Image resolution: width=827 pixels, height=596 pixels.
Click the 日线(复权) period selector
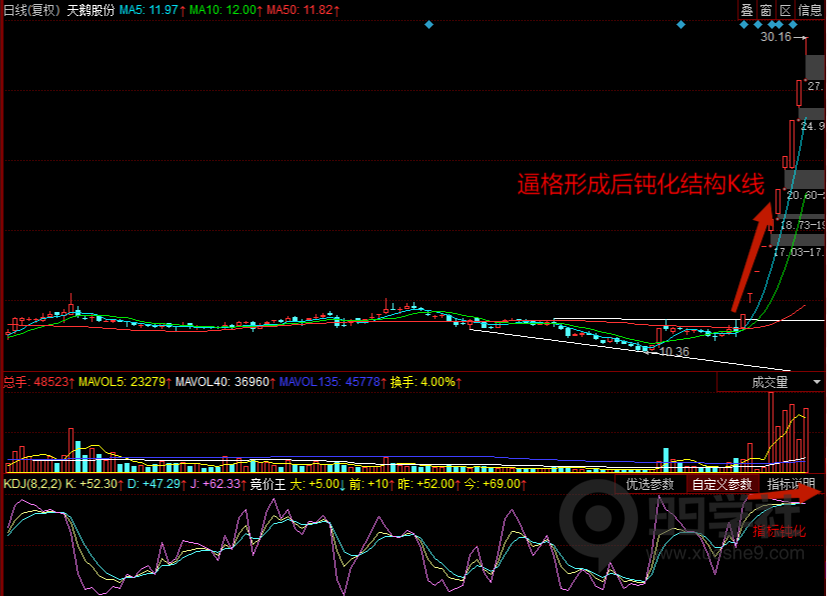pos(32,10)
